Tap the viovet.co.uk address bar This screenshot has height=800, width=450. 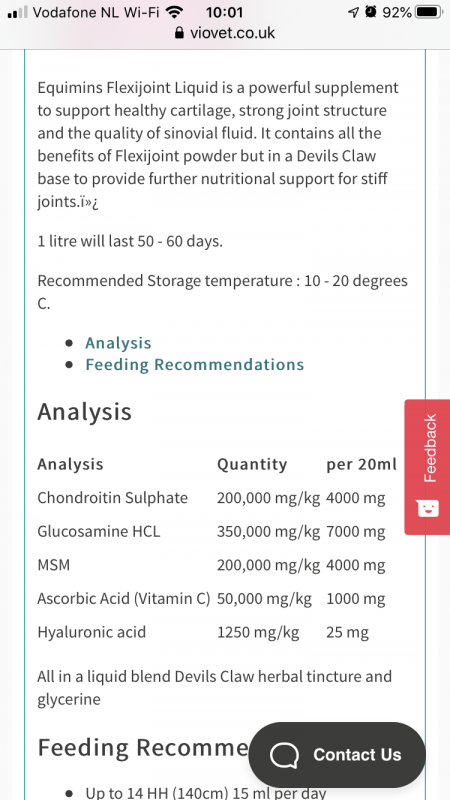click(225, 33)
